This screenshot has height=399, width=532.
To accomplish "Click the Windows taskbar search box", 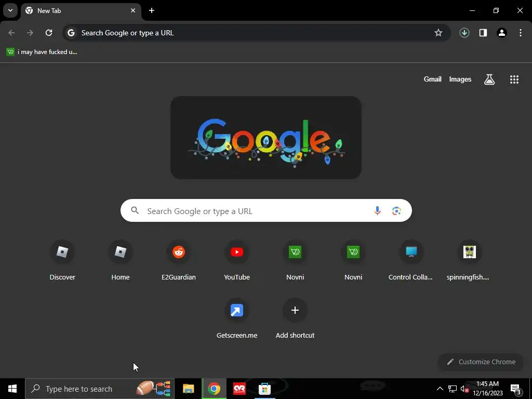I will click(x=100, y=389).
